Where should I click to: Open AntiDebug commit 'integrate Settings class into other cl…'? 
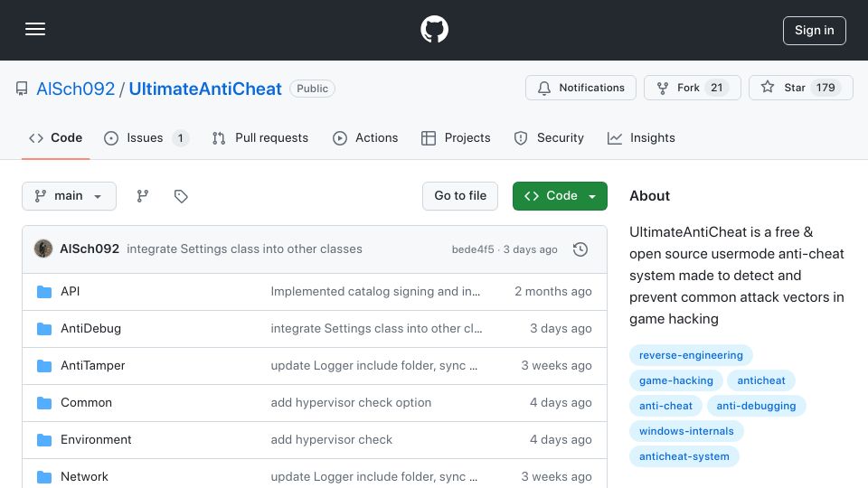376,329
